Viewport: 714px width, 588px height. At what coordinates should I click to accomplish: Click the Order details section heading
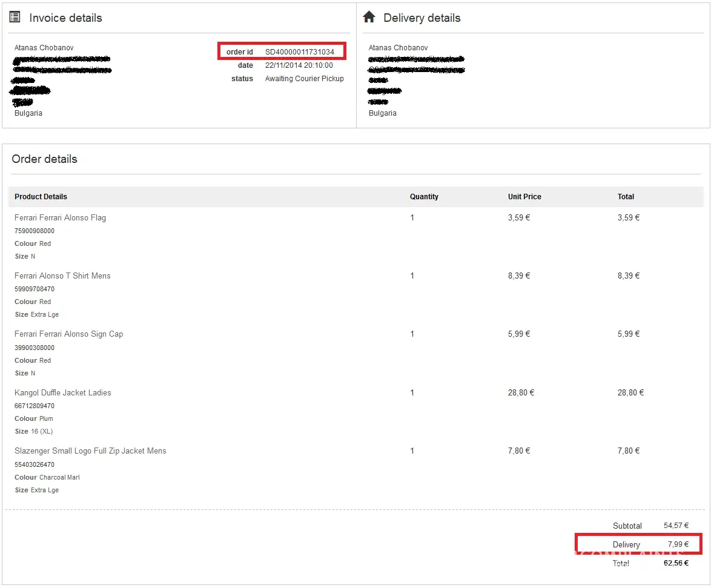pos(45,159)
